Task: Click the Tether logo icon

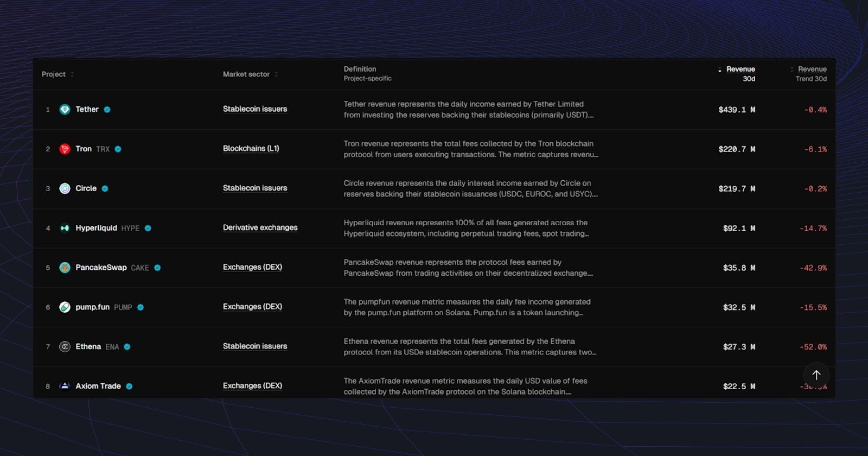Action: coord(65,110)
